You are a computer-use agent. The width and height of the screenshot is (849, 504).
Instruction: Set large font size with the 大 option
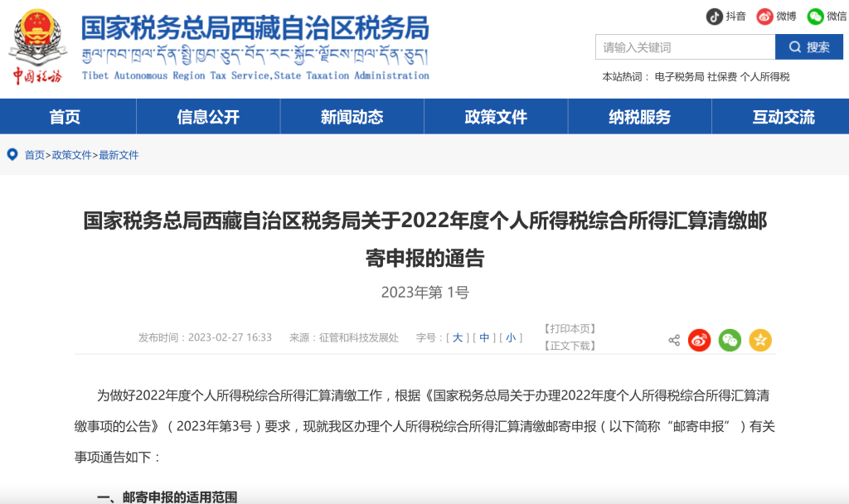tap(457, 337)
